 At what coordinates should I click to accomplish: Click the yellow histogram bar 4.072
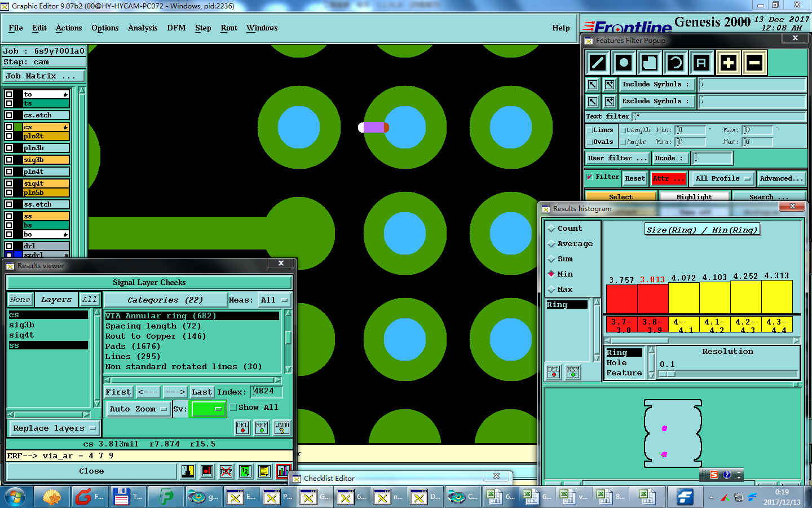683,298
